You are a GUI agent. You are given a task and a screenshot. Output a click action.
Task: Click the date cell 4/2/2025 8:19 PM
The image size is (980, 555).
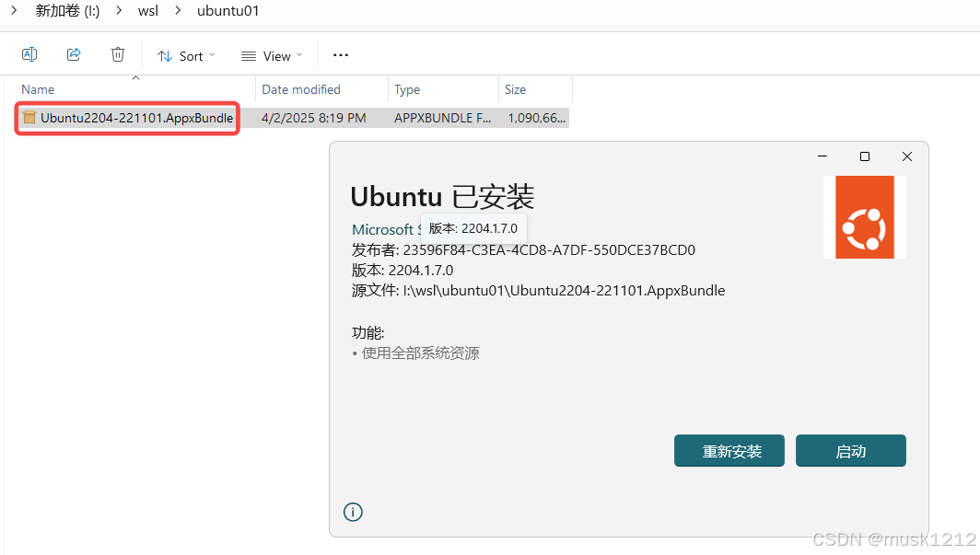coord(314,118)
